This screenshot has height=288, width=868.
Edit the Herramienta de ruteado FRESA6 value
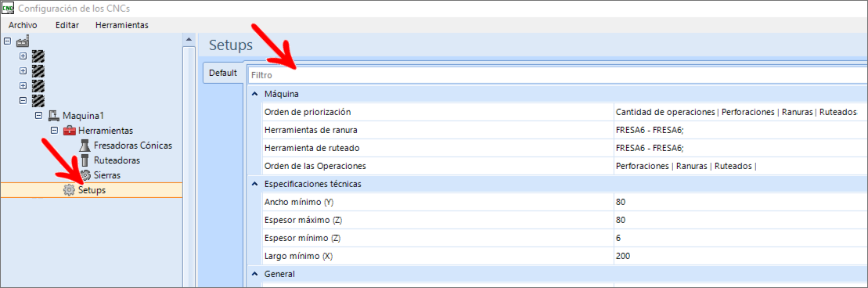(740, 148)
